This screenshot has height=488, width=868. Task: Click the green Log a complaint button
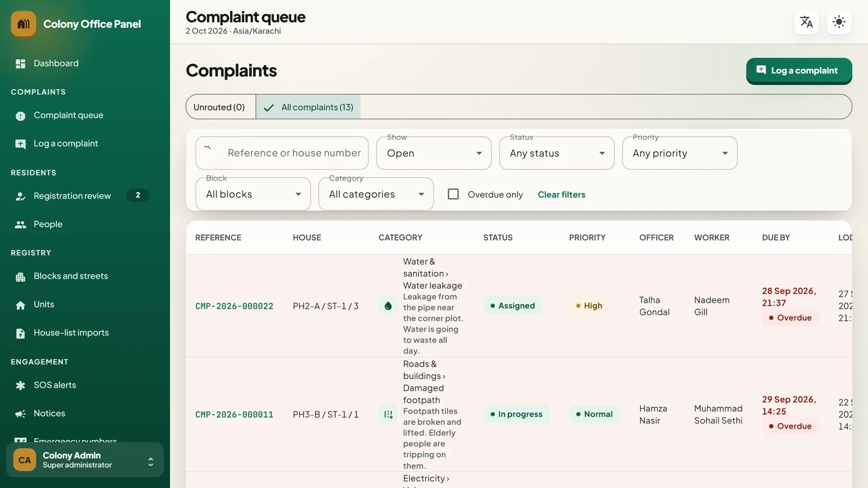point(799,70)
